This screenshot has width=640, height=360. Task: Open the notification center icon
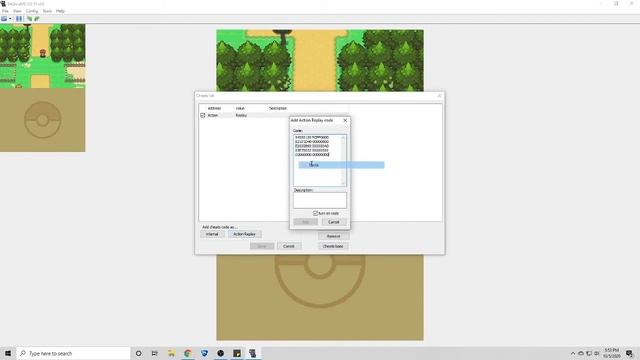tap(629, 353)
